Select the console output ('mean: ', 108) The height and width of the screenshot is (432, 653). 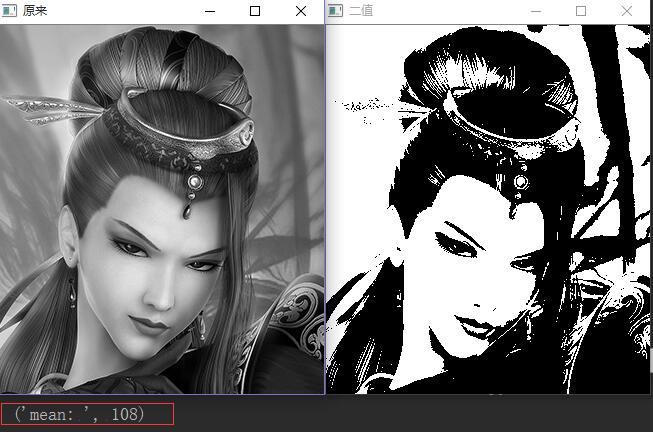(79, 414)
